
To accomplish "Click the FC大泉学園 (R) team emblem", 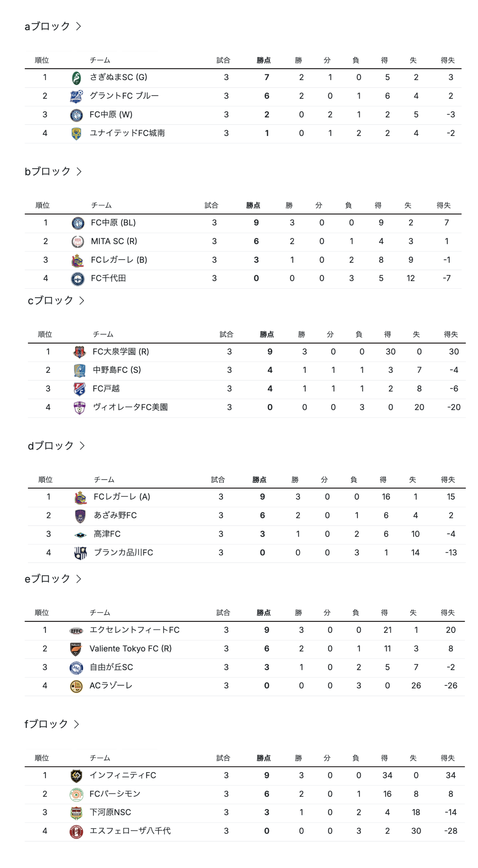I will tap(79, 352).
